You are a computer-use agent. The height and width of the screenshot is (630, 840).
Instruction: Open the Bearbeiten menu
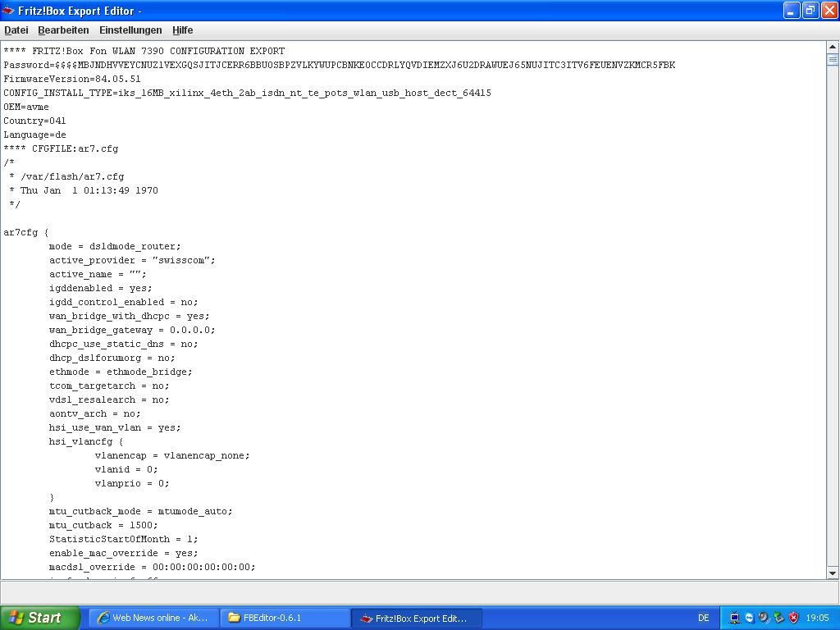[63, 30]
